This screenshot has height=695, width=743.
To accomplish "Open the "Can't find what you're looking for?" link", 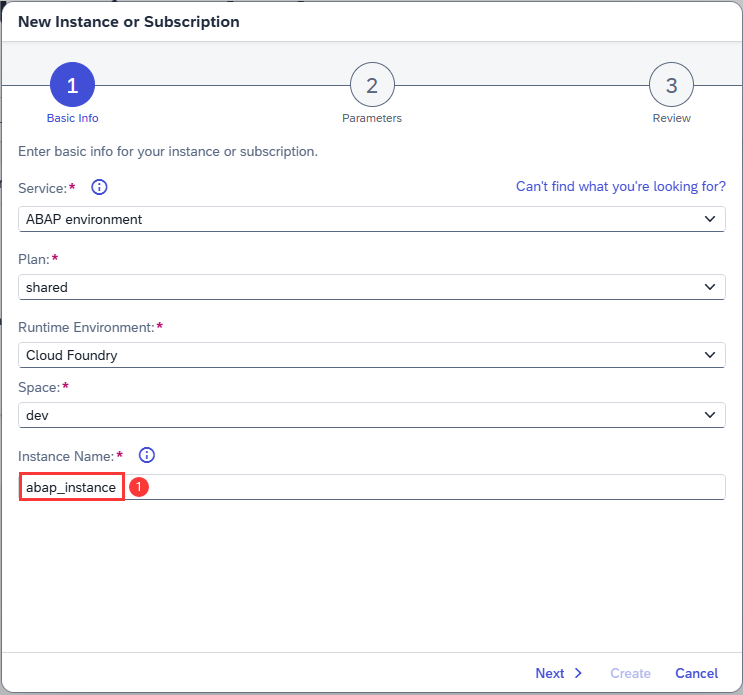I will 621,187.
